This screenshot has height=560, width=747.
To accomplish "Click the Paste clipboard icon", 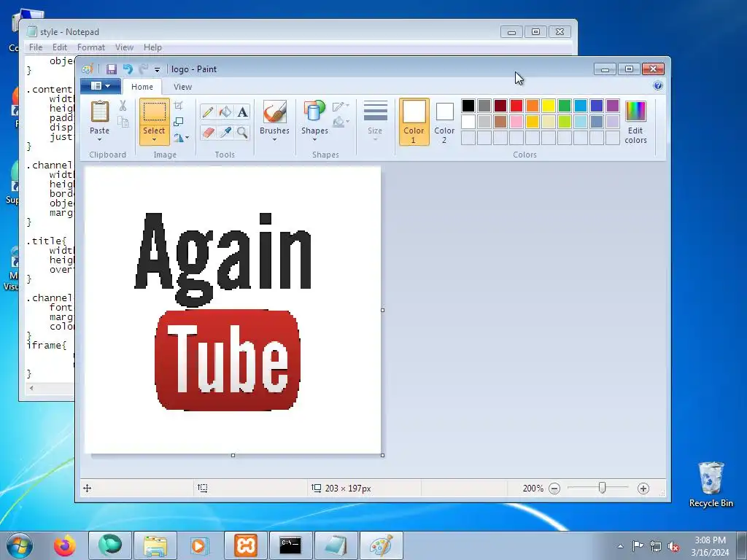I will (99, 112).
